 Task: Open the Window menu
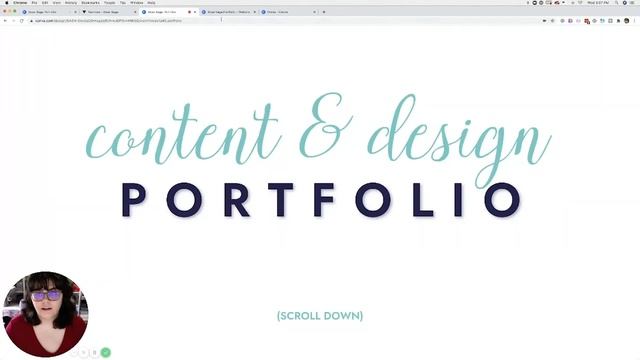[x=136, y=2]
